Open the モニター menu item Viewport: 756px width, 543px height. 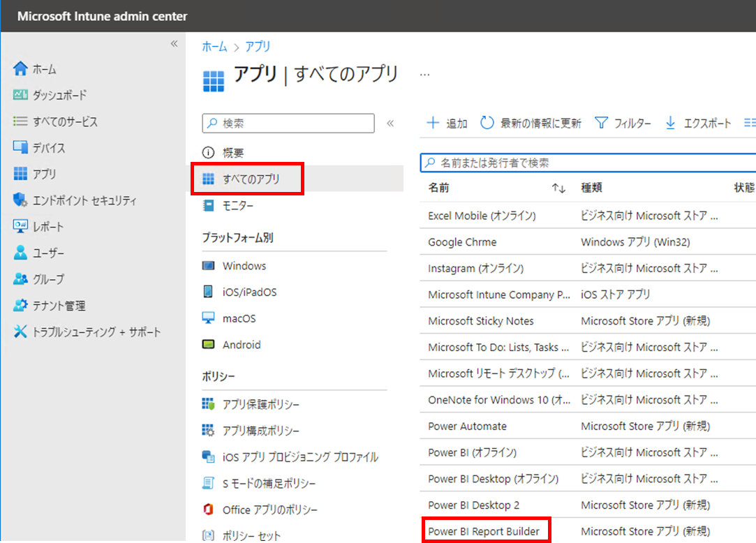click(238, 206)
